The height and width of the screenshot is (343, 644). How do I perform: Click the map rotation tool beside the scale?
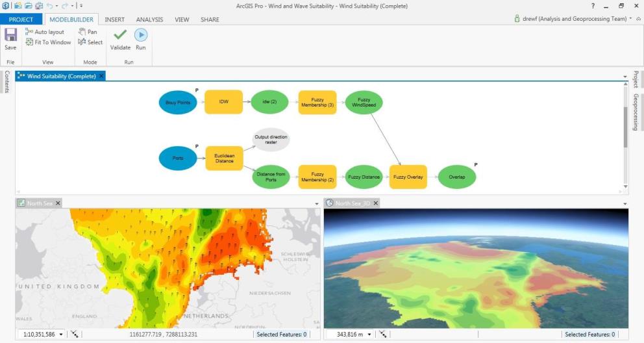pos(74,334)
